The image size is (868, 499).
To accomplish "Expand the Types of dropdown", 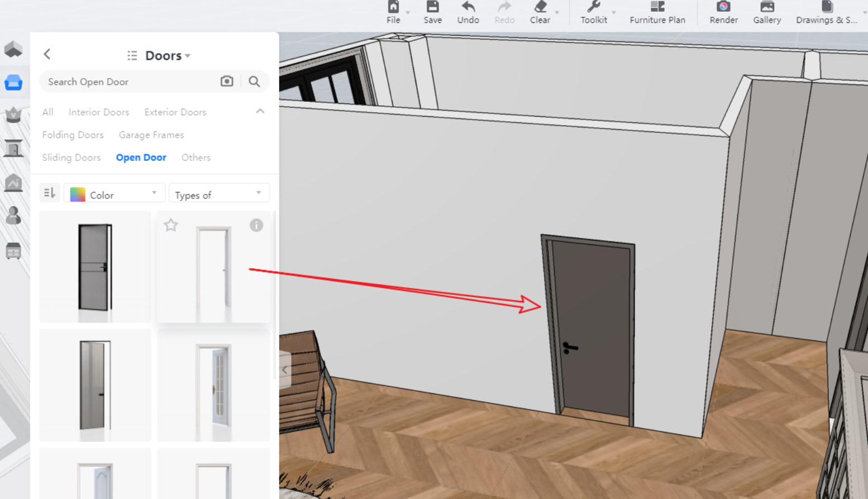I will [x=219, y=194].
